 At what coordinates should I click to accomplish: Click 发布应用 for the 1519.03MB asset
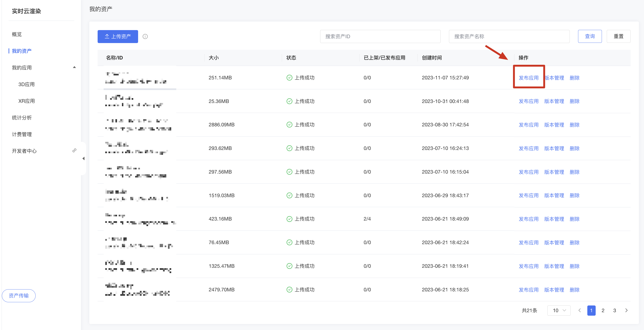tap(529, 195)
